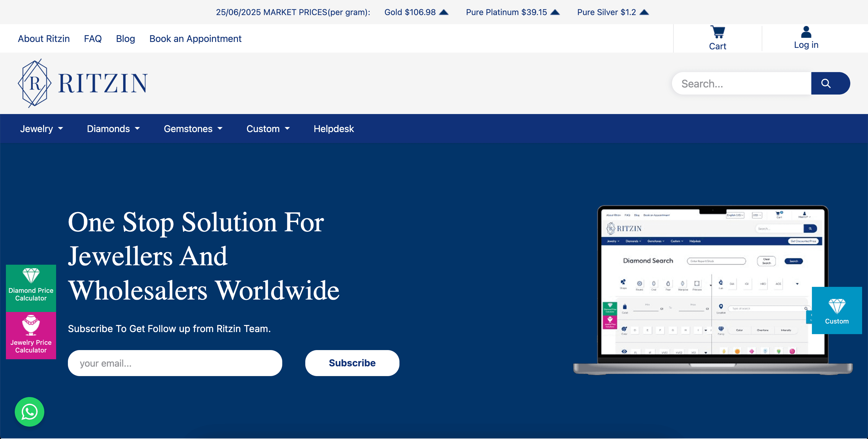
Task: Click the Subscribe button
Action: [x=352, y=363]
